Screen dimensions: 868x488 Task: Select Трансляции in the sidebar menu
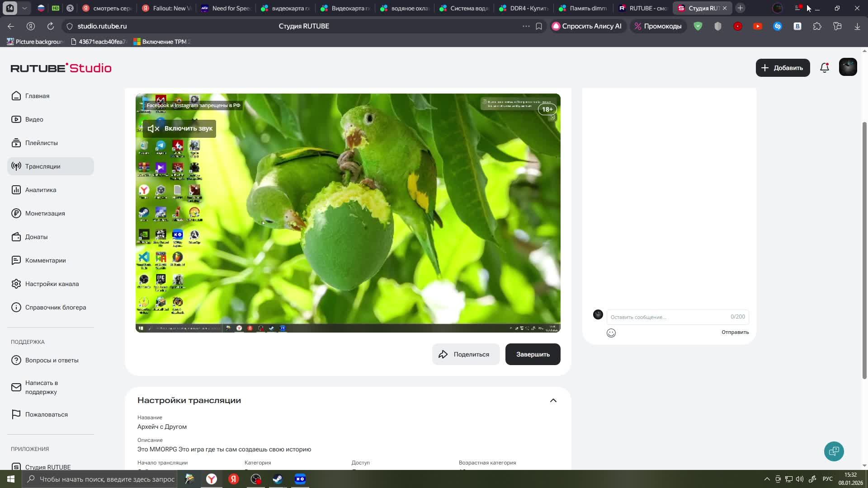click(x=42, y=166)
